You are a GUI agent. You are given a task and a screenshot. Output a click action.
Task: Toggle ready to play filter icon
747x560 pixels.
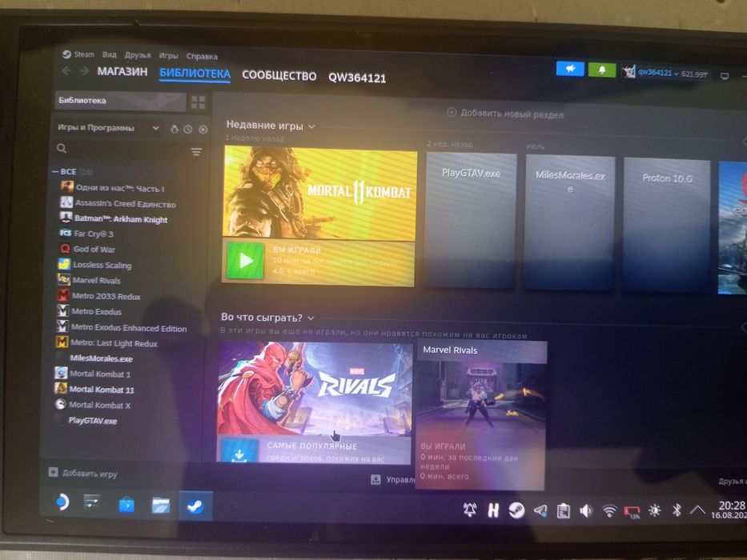pos(203,130)
